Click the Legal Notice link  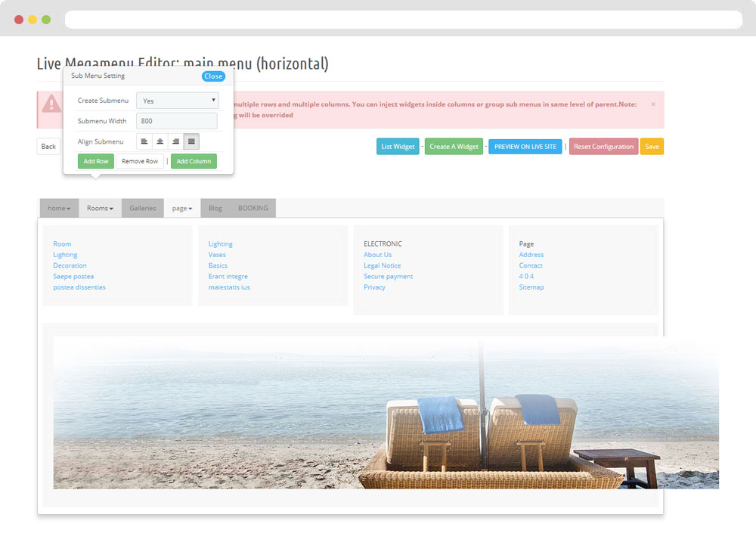click(x=383, y=265)
